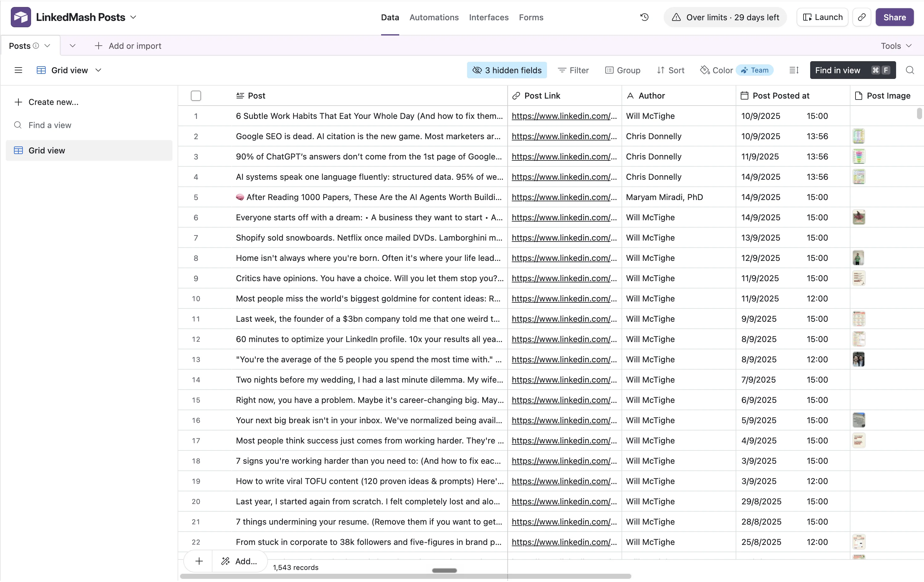The height and width of the screenshot is (582, 924).
Task: Select row 4 'Chris Donnelly' author cell
Action: coord(679,177)
